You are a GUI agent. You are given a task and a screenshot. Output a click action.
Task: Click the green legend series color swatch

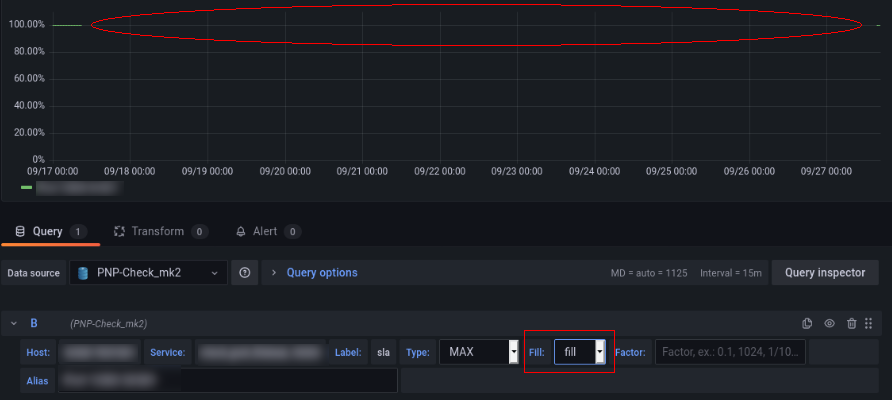point(27,186)
